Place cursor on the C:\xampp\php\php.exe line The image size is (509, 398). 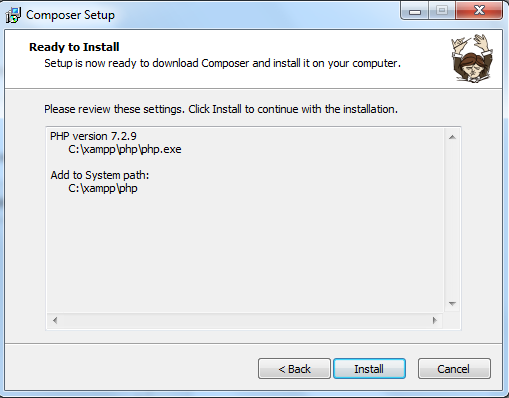point(125,149)
